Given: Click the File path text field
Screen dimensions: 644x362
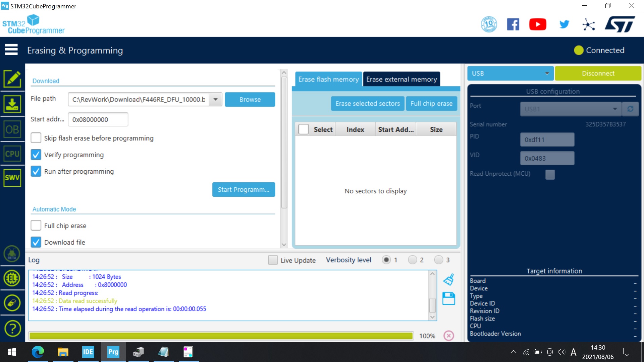Looking at the screenshot, I should (139, 100).
